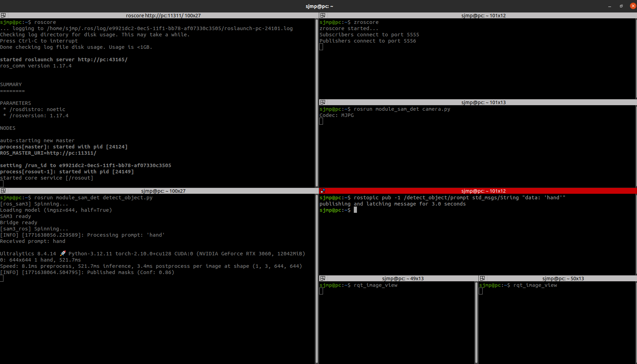Click the grouping icon on the detect_object.py pane
Screen dimensions: 637x364
pyautogui.click(x=3, y=191)
